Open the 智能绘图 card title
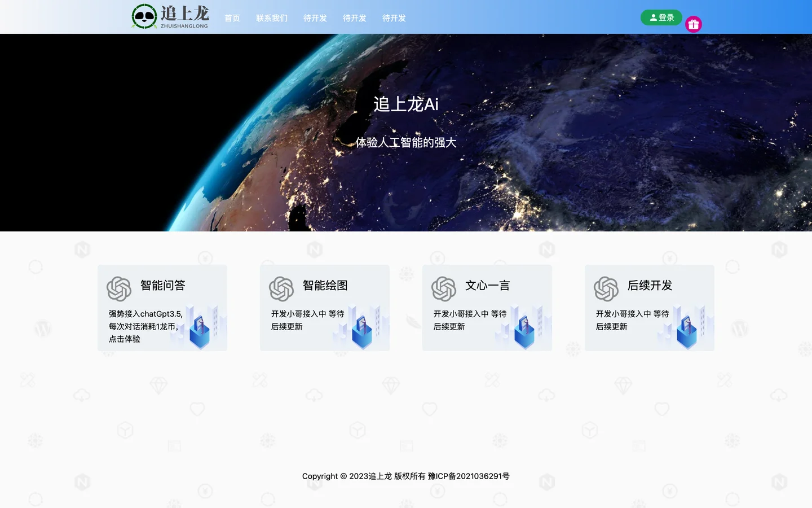This screenshot has width=812, height=508. click(x=325, y=286)
